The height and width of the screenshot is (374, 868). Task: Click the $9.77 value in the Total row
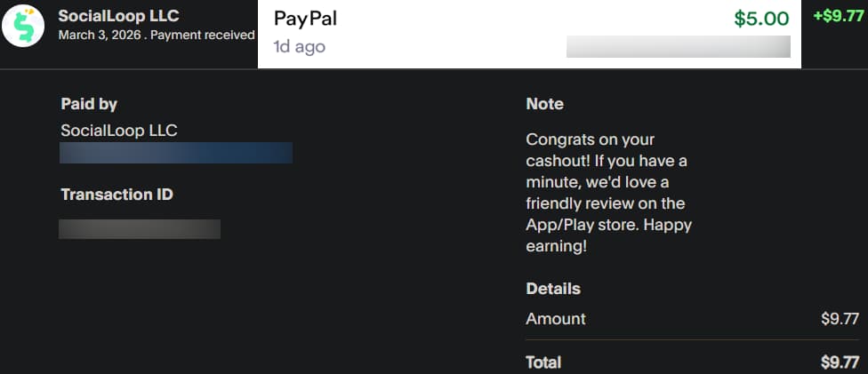(x=840, y=362)
